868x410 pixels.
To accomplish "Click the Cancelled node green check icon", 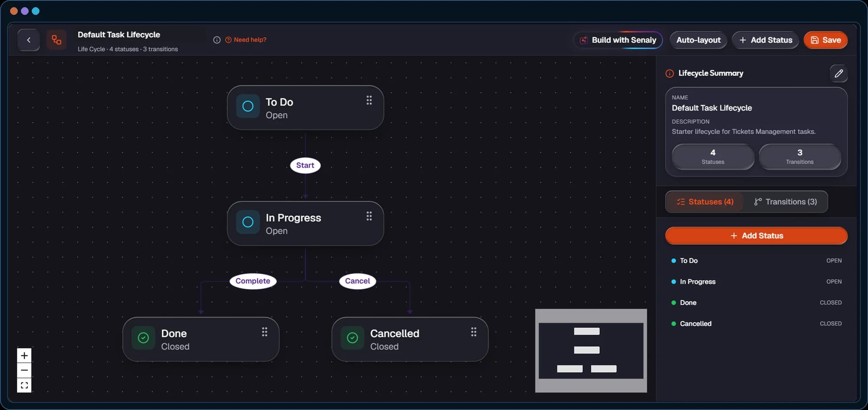I will point(352,338).
